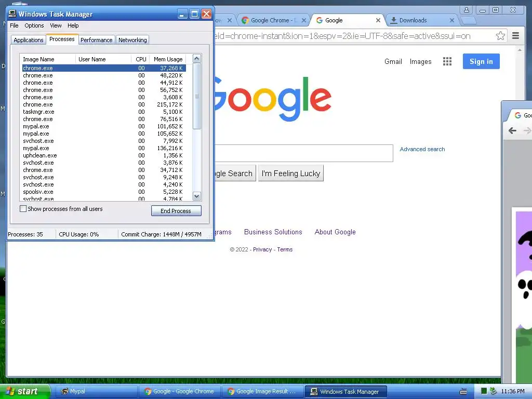Open Chrome hamburger menu

tap(515, 36)
